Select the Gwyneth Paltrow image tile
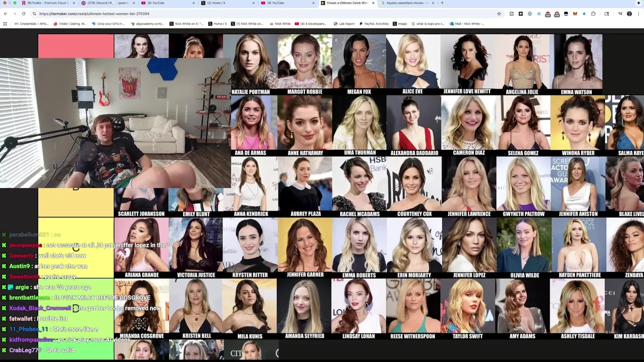This screenshot has height=362, width=644. (x=523, y=187)
